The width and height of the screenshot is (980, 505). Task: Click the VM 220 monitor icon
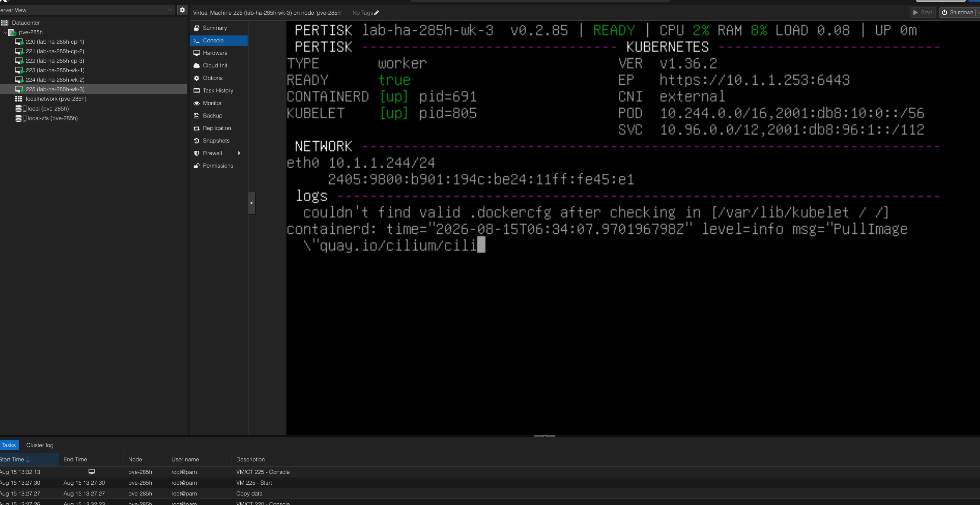(x=19, y=42)
